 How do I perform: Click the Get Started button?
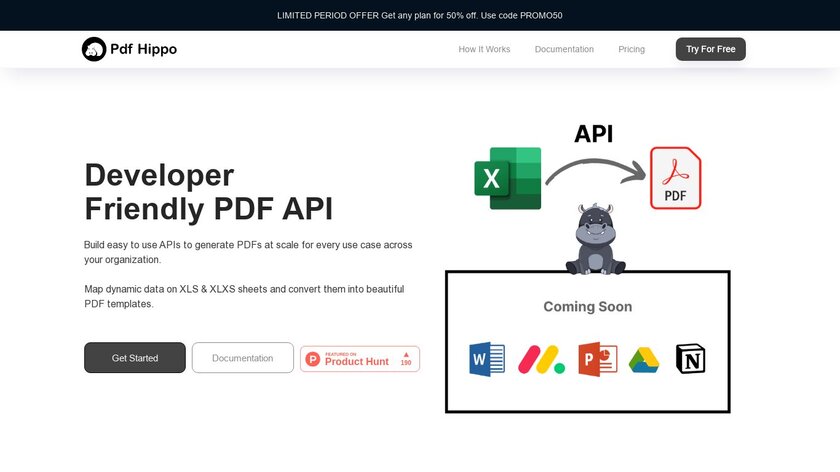click(135, 358)
